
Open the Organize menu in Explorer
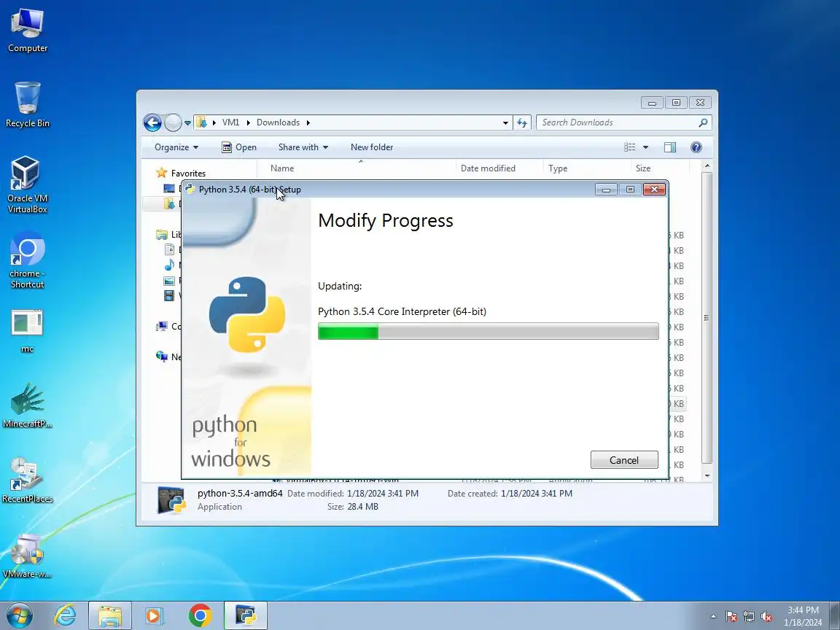(176, 147)
